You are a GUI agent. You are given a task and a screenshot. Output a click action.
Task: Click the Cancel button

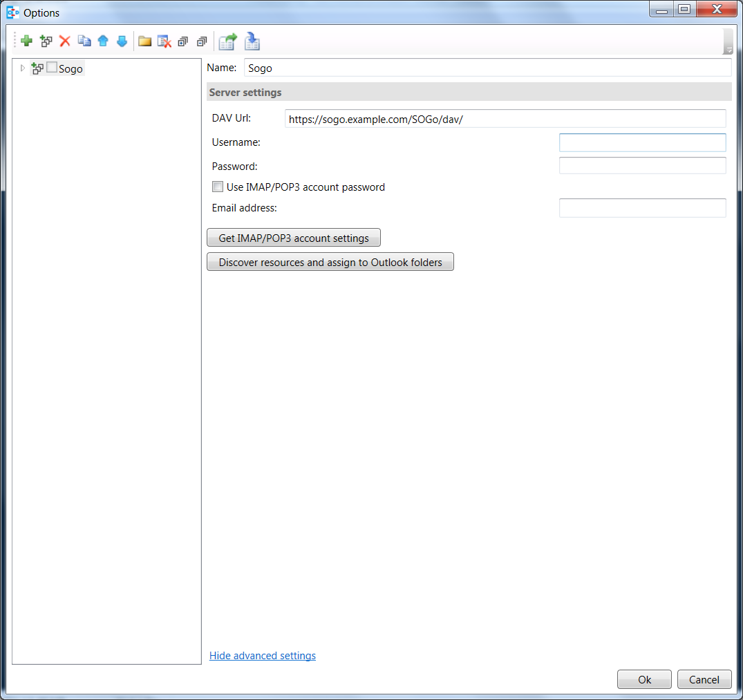pos(704,680)
